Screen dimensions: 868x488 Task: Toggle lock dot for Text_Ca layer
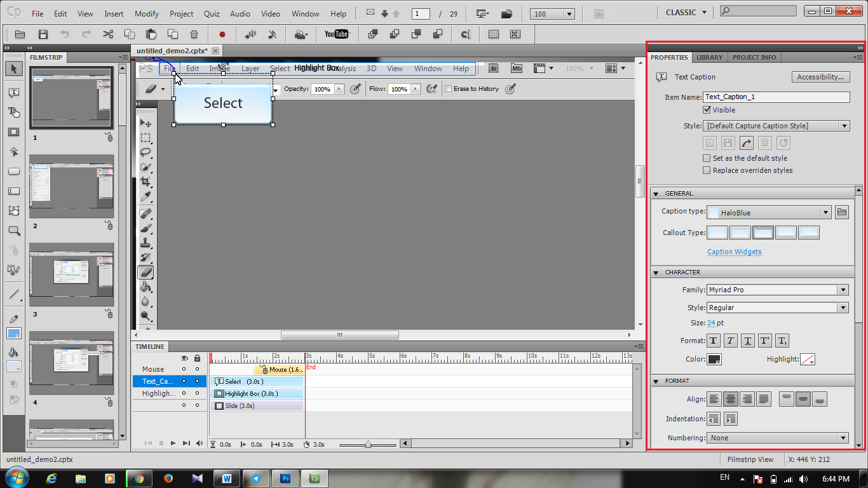(x=197, y=381)
